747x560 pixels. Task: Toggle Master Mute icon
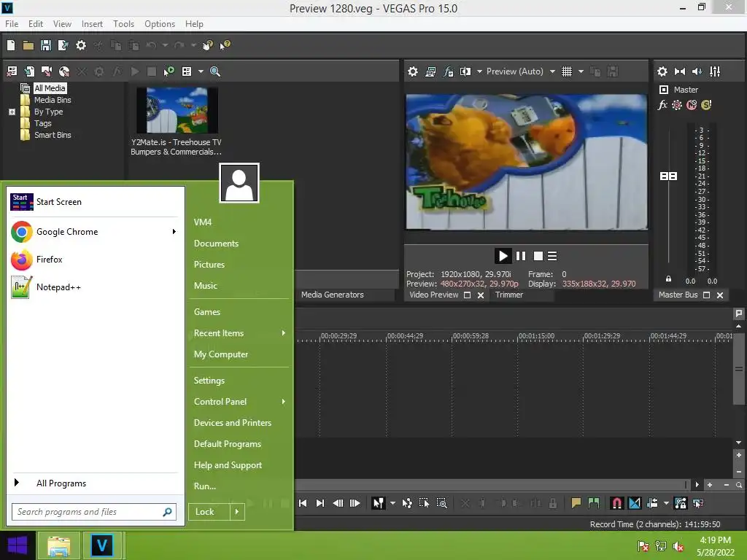point(692,105)
